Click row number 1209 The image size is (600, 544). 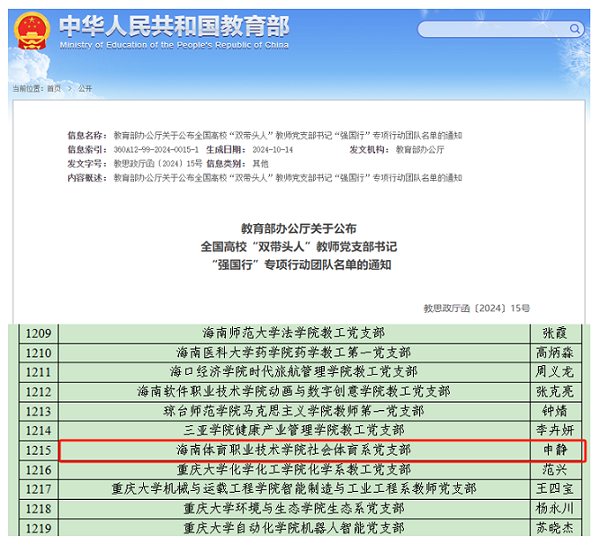(38, 333)
